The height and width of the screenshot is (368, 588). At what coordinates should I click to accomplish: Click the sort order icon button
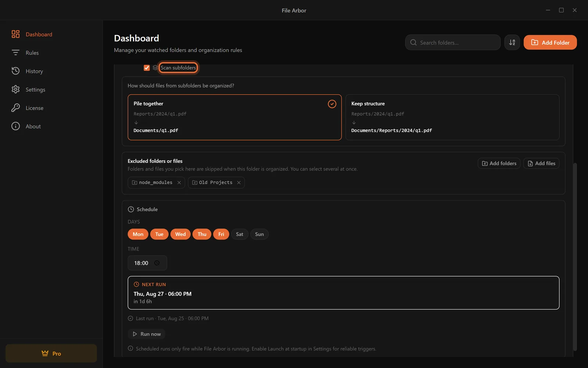pos(512,42)
